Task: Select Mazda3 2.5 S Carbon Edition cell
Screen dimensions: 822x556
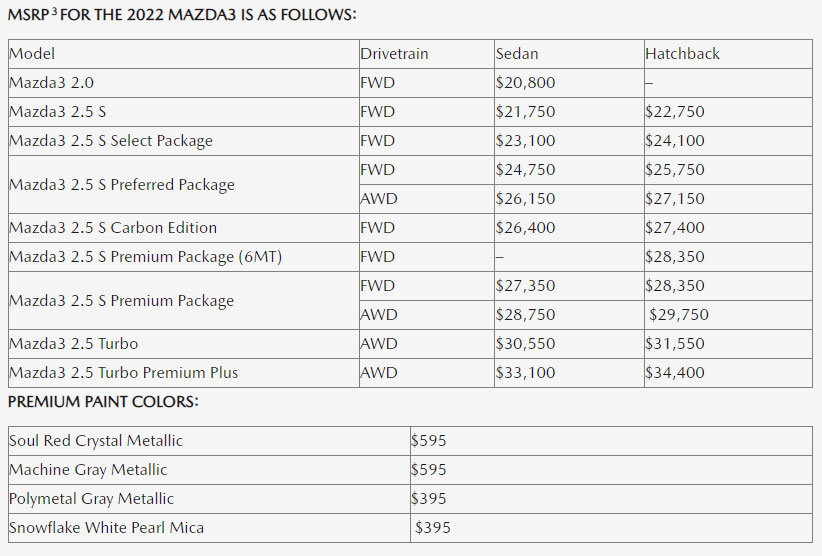Action: [x=113, y=228]
